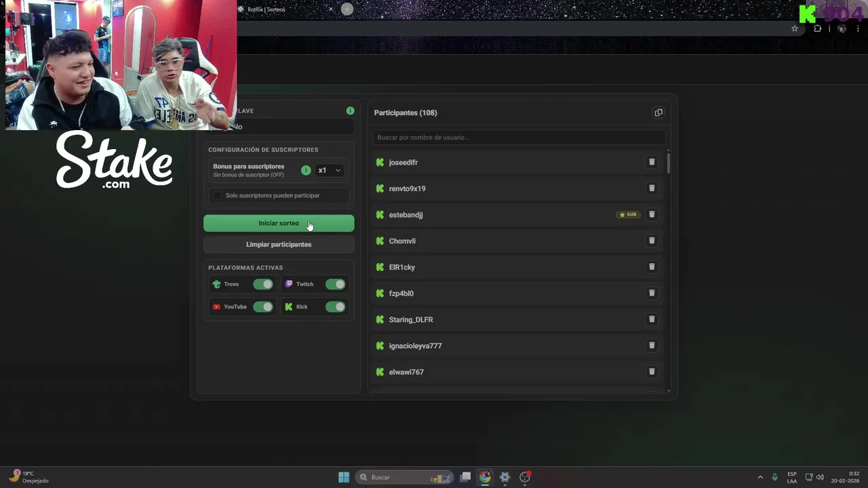Remove Chomvli with its trash icon
Image resolution: width=868 pixels, height=488 pixels.
[652, 241]
